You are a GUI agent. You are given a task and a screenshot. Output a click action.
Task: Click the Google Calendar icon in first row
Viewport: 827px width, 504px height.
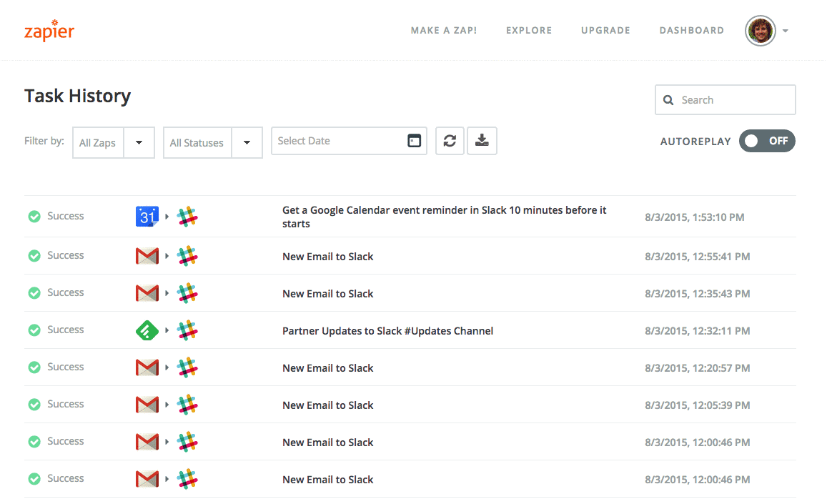[x=147, y=217]
